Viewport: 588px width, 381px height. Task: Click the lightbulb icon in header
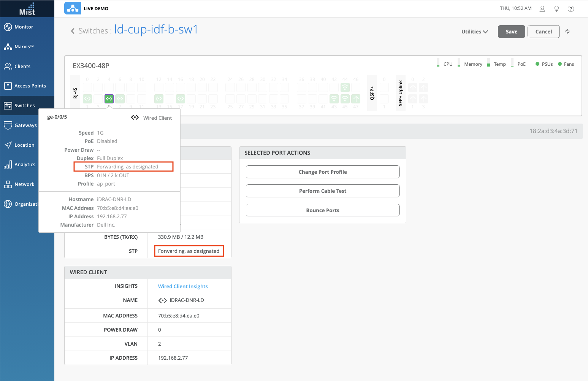[556, 9]
